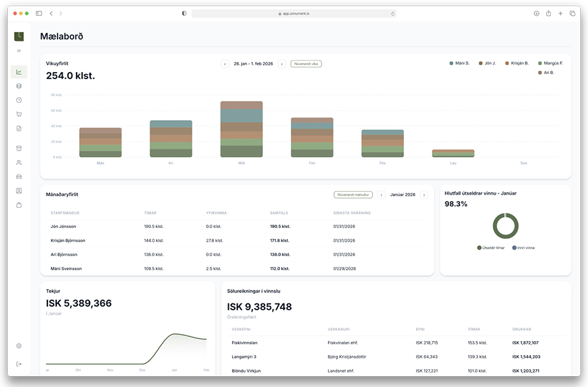Open the clock time-tracking icon
The height and width of the screenshot is (387, 588).
(x=19, y=100)
